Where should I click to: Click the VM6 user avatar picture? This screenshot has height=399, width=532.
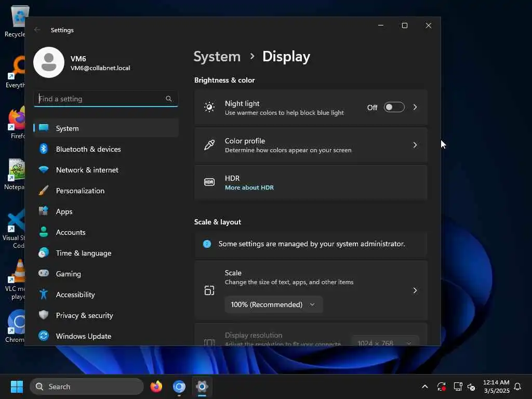49,62
